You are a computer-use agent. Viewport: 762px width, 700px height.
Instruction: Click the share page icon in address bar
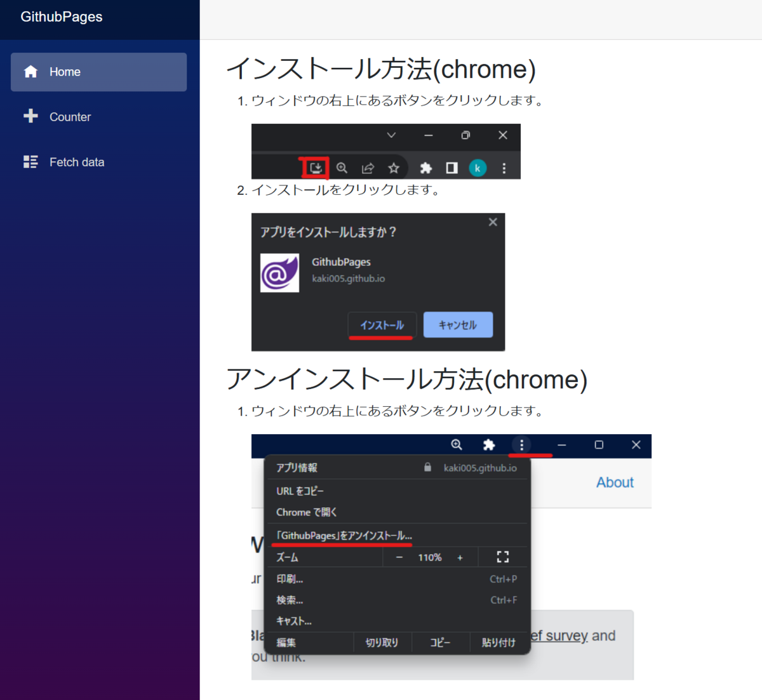(x=368, y=168)
